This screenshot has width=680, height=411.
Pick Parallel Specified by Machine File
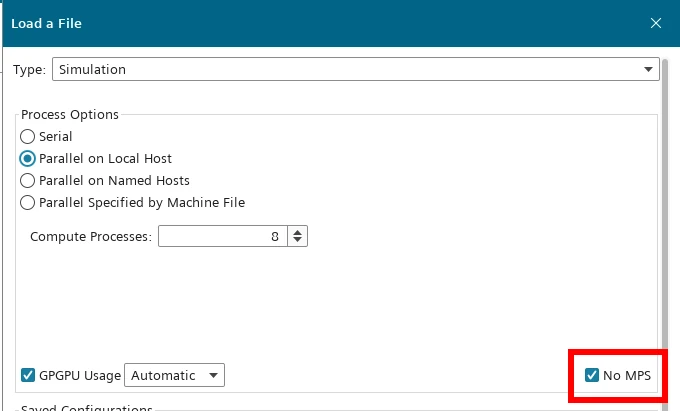28,202
